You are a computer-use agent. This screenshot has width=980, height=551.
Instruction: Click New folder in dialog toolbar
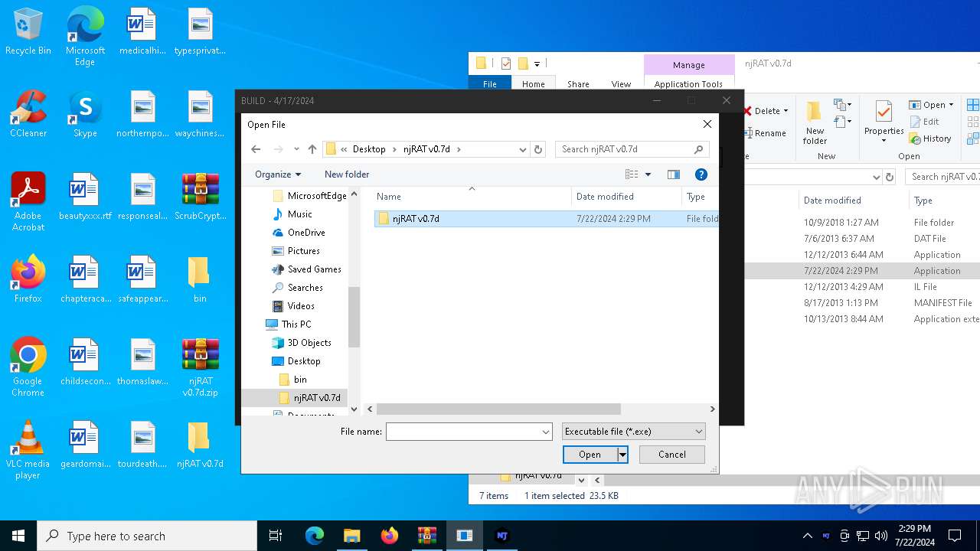tap(347, 174)
